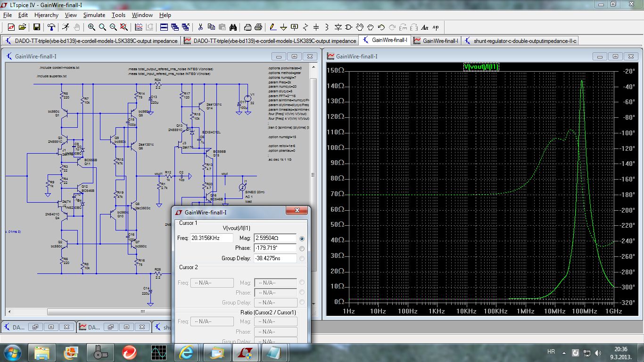This screenshot has width=644, height=362.
Task: Select the Drag hand tool
Action: 371,27
